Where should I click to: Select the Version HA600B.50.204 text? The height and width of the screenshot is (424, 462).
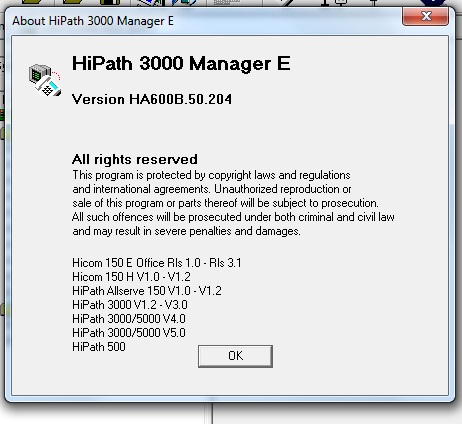152,99
